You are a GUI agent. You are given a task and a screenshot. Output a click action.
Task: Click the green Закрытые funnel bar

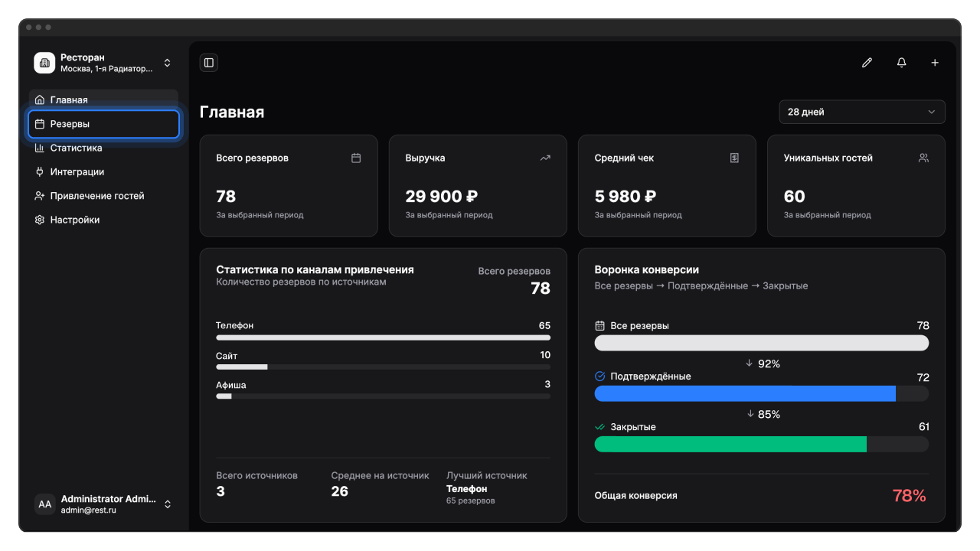730,444
